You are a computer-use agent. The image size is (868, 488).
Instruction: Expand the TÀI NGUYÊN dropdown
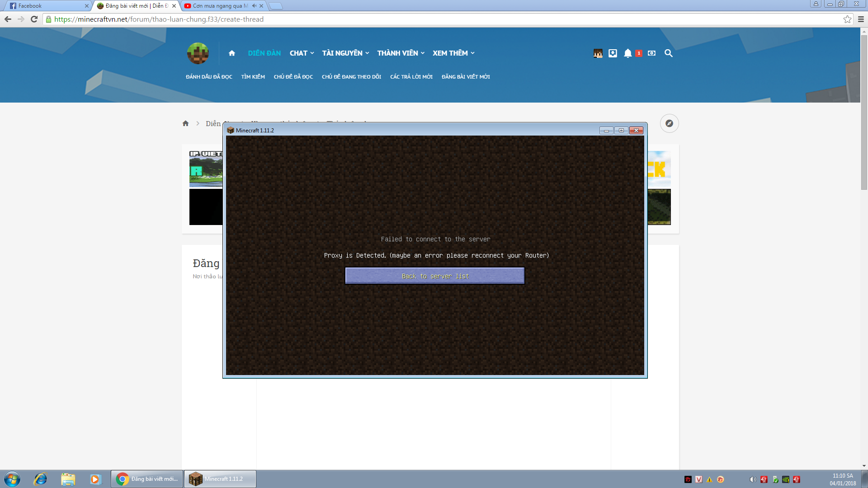[x=345, y=53]
